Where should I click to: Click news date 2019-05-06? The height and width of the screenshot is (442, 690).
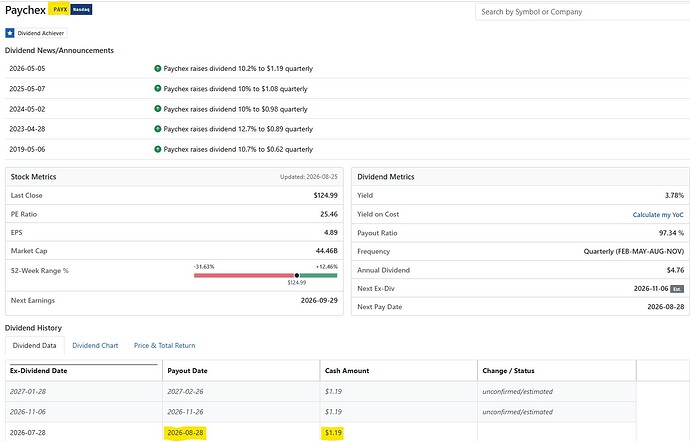pyautogui.click(x=27, y=149)
